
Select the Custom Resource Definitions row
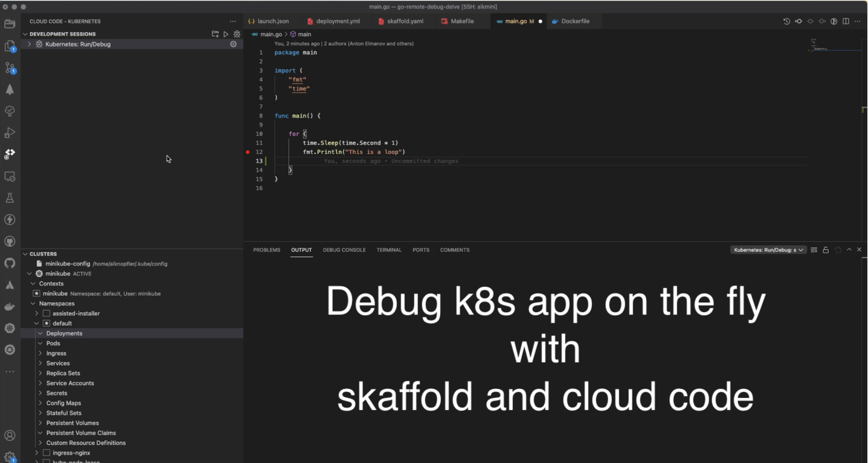point(132,443)
